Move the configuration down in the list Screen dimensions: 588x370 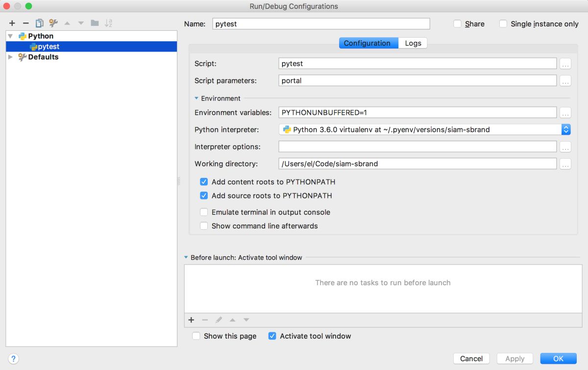(x=81, y=23)
